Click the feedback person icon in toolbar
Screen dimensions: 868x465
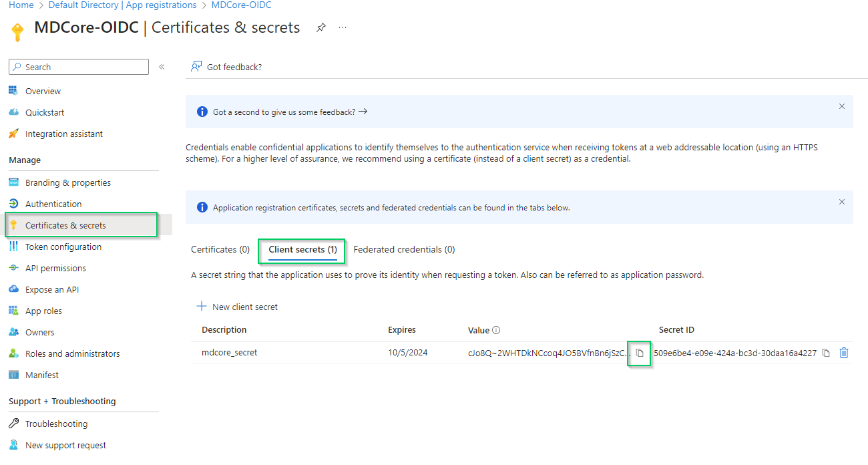point(196,67)
